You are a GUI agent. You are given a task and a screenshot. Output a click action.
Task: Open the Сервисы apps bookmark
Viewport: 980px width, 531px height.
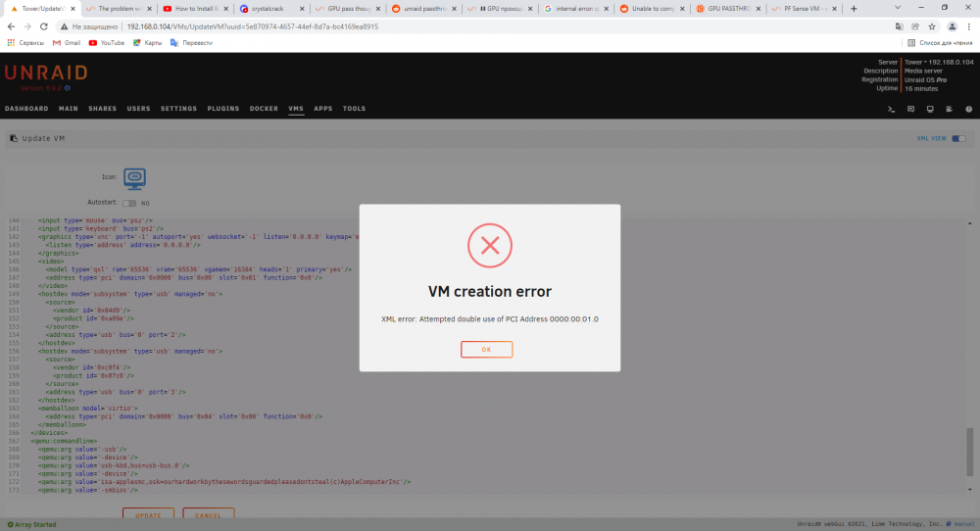(25, 43)
